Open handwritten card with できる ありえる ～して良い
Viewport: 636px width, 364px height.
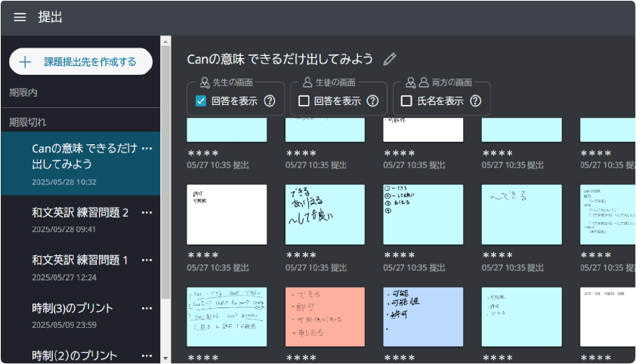coord(325,214)
